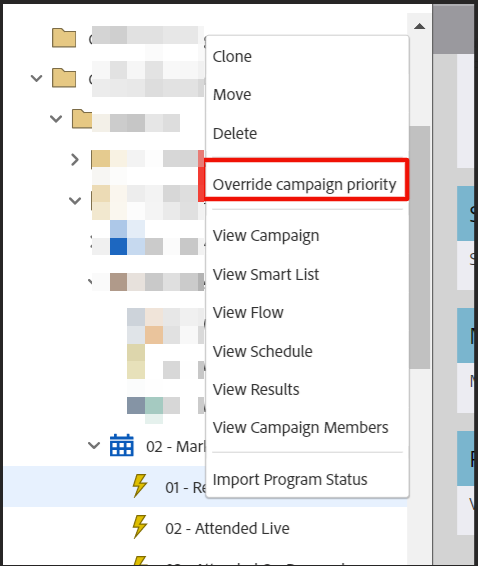Select Override campaign priority option
This screenshot has width=478, height=566.
[305, 184]
